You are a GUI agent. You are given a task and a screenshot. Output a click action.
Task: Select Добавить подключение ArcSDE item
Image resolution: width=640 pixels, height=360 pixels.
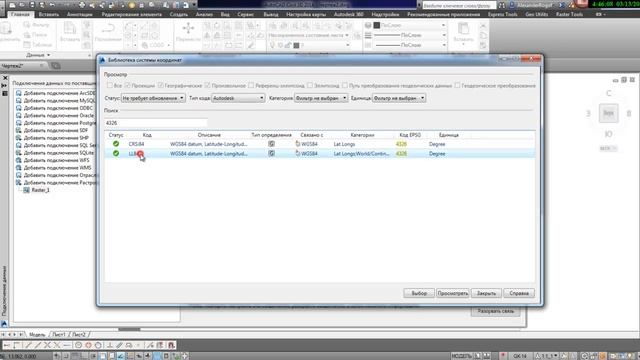pos(59,93)
